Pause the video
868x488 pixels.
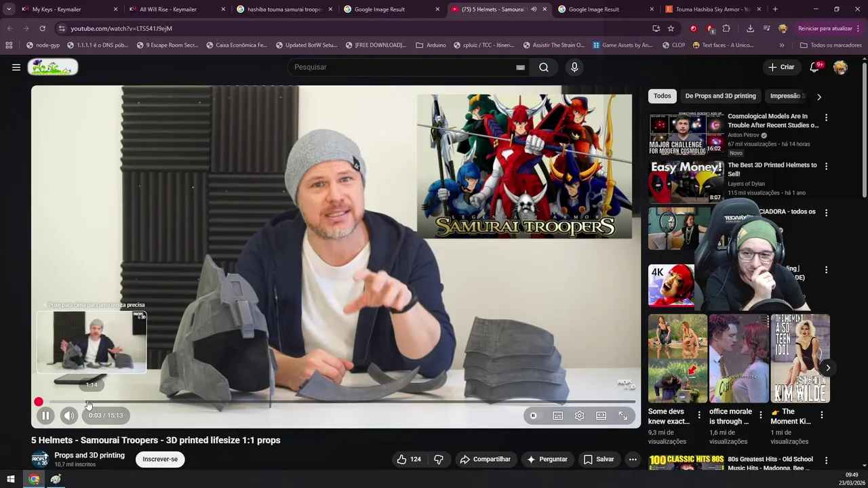click(45, 415)
